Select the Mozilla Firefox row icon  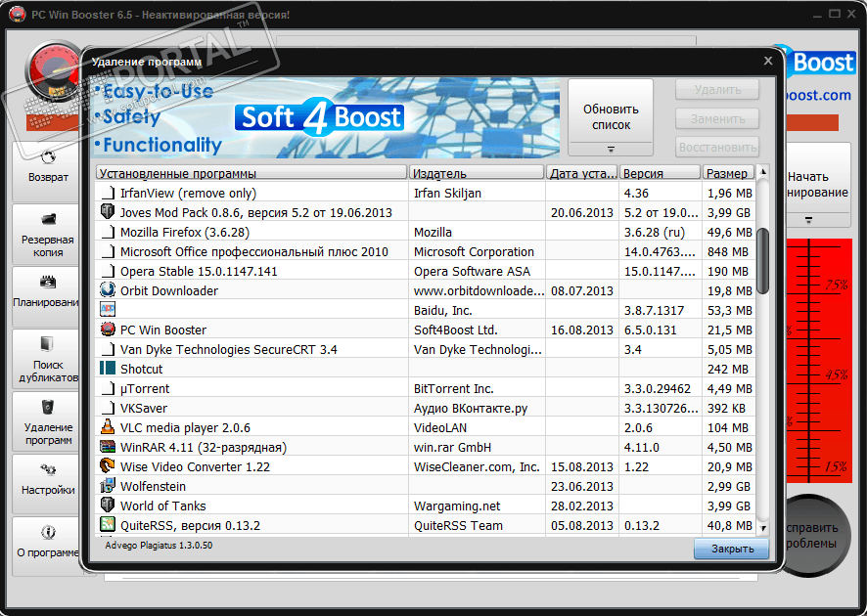coord(109,232)
